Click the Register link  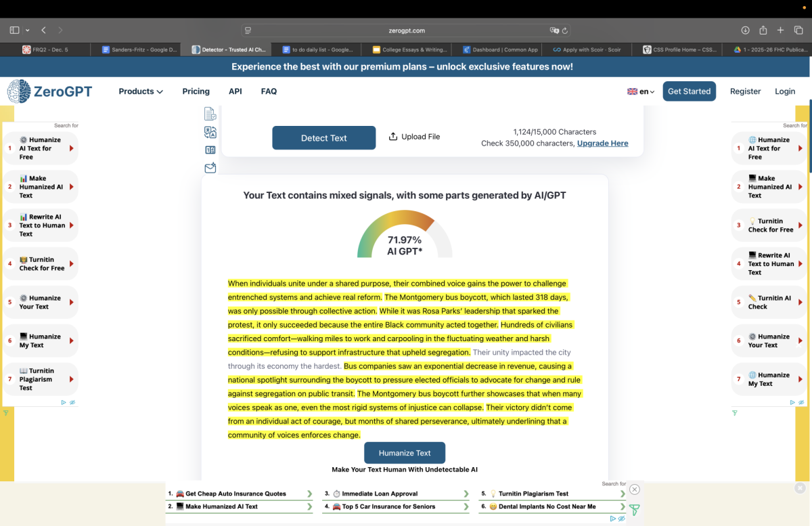click(745, 91)
